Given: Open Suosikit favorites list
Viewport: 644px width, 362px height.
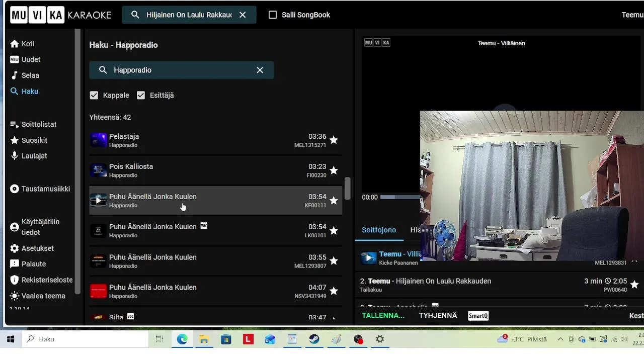Looking at the screenshot, I should pos(29,140).
